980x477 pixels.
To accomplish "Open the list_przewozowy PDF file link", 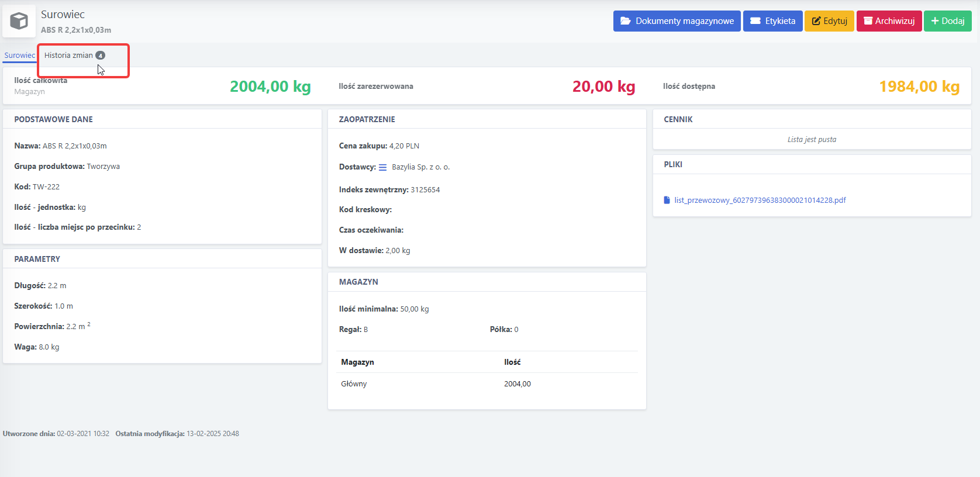I will [x=760, y=200].
